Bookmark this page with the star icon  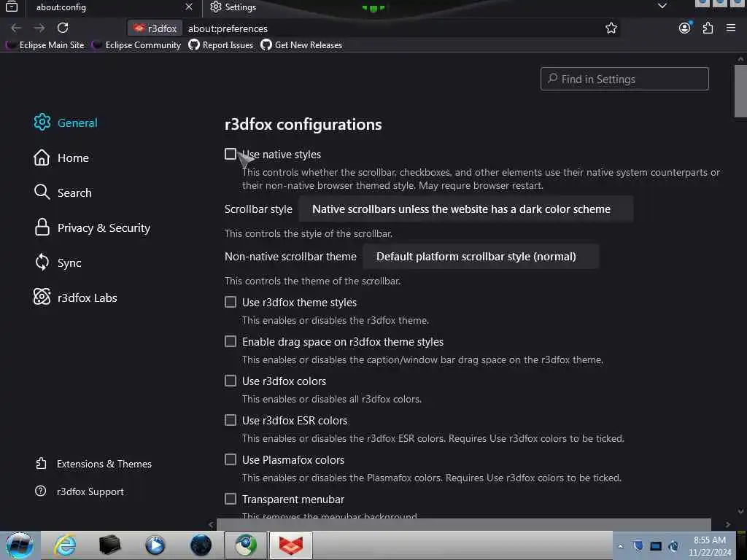611,28
